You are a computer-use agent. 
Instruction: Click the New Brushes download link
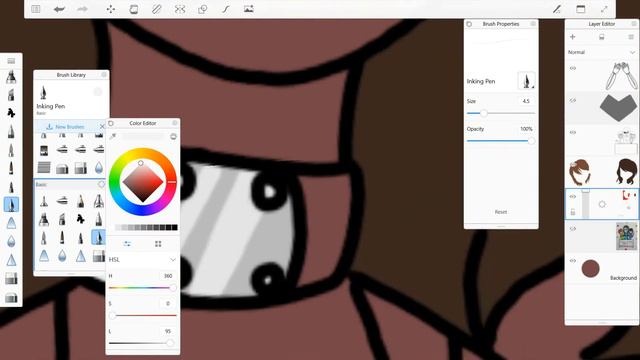65,127
